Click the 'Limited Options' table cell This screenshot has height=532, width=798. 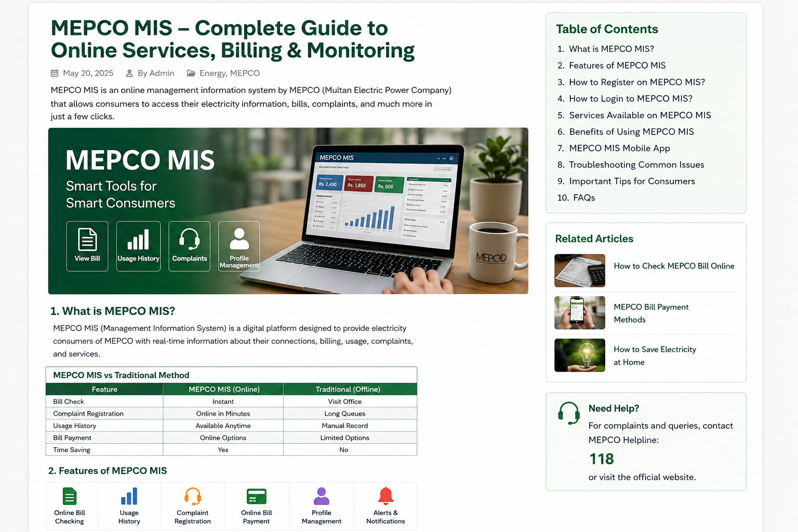[345, 438]
